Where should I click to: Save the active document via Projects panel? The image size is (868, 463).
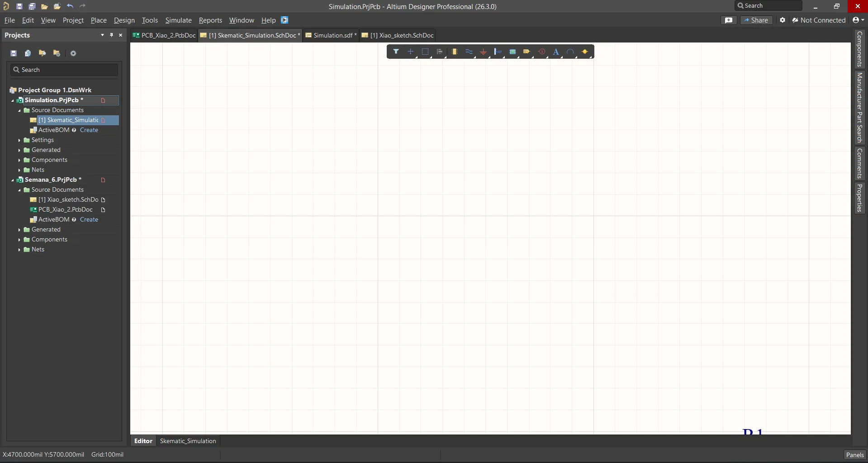(14, 53)
